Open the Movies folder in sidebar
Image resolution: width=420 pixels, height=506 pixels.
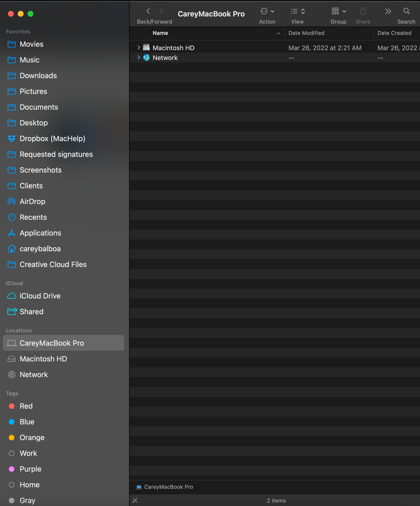63,44
